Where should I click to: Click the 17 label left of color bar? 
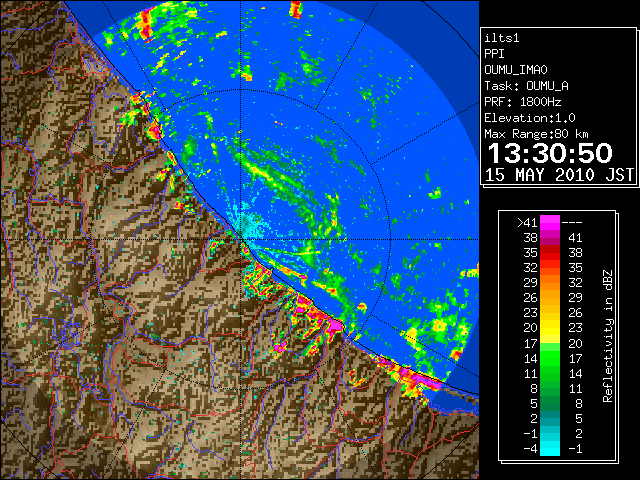(x=531, y=343)
